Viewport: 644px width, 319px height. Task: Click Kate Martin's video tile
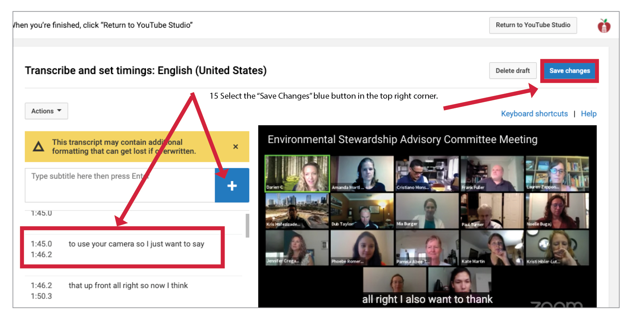point(492,247)
